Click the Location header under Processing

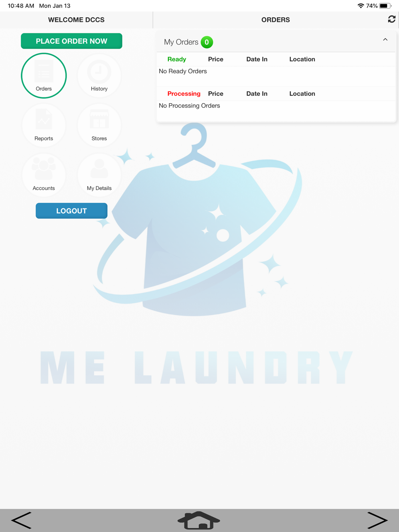click(x=302, y=94)
